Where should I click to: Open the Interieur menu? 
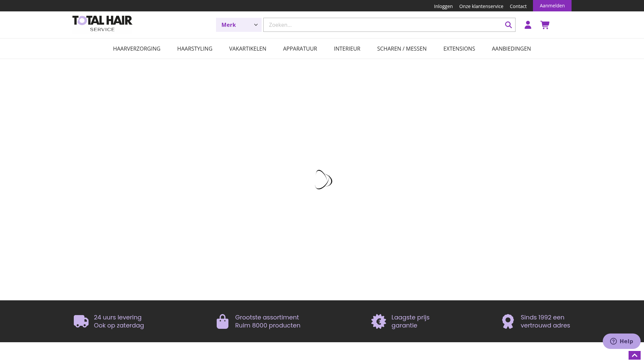pos(347,49)
